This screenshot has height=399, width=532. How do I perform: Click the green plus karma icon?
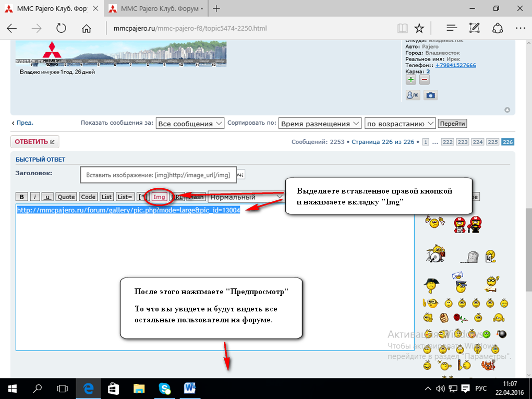(x=411, y=80)
